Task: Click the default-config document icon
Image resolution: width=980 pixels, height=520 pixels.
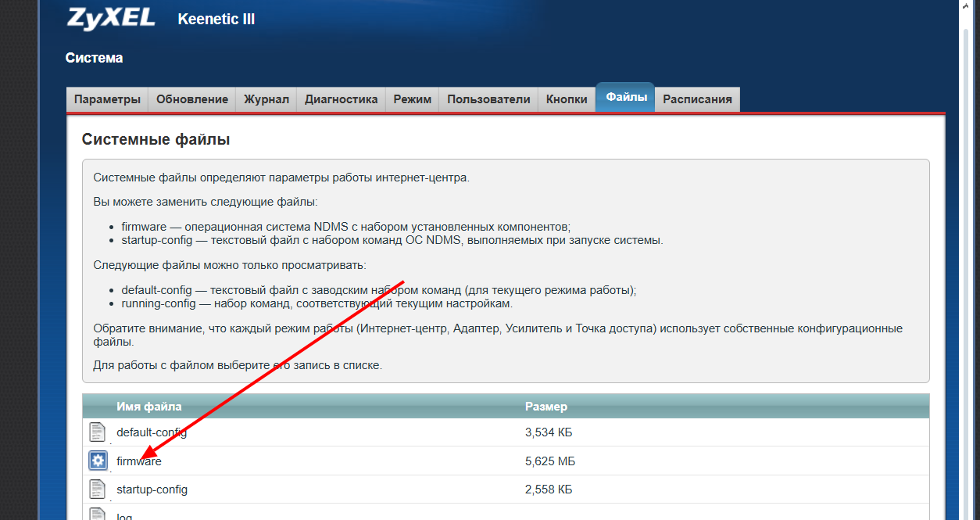Action: point(97,432)
